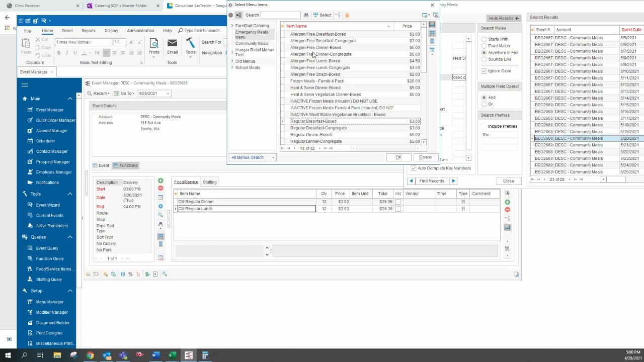Select the Or multiple field operator

[x=484, y=104]
